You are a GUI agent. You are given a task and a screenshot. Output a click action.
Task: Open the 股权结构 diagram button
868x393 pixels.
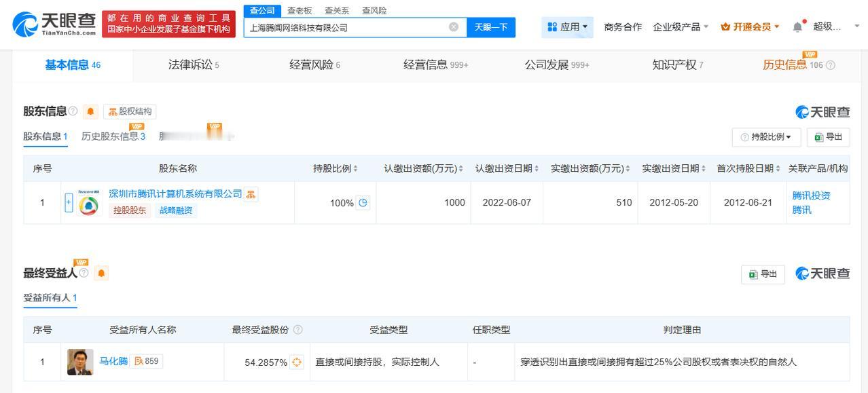[130, 111]
